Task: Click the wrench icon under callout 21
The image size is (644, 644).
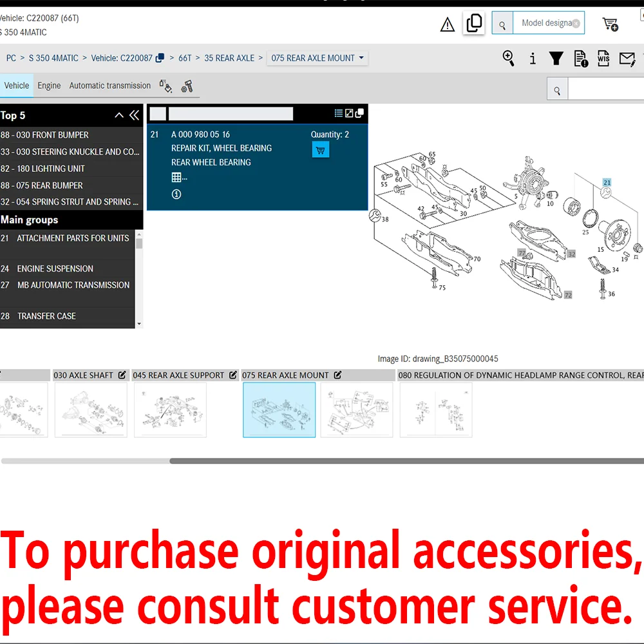Action: point(606,192)
